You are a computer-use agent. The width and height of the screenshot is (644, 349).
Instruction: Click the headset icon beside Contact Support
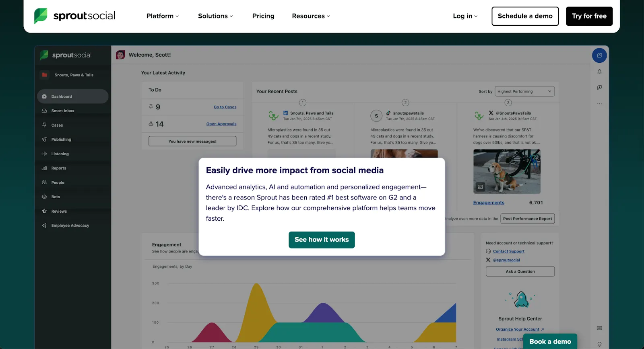488,251
